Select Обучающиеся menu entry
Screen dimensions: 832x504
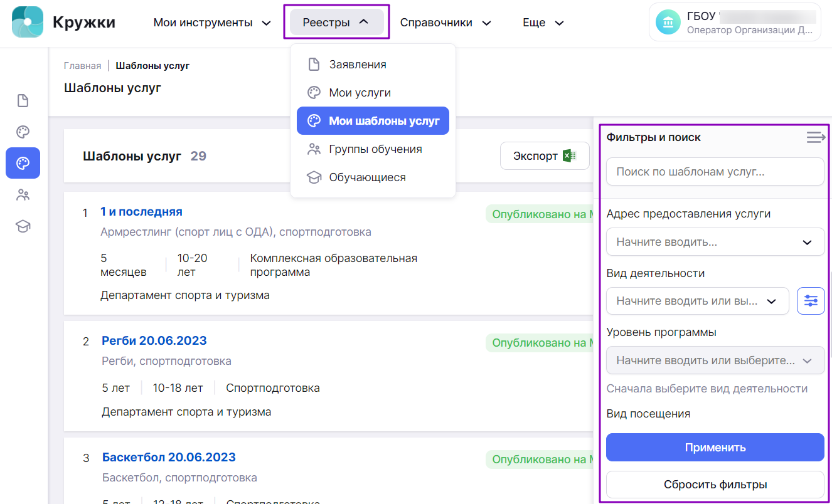tap(373, 177)
